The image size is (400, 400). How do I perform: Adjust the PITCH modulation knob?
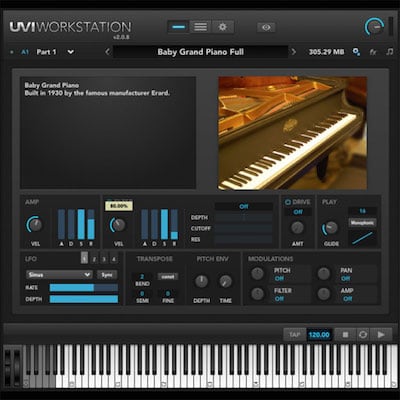pyautogui.click(x=257, y=274)
